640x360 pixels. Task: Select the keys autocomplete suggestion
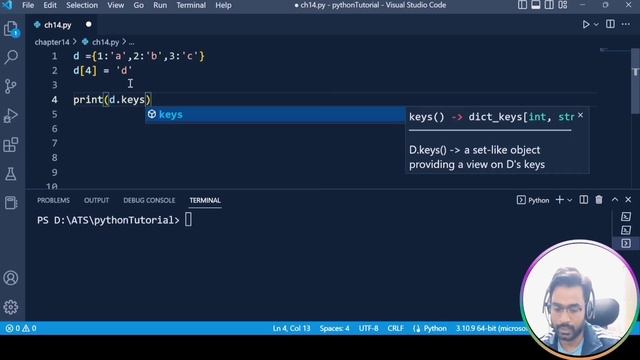pyautogui.click(x=275, y=115)
